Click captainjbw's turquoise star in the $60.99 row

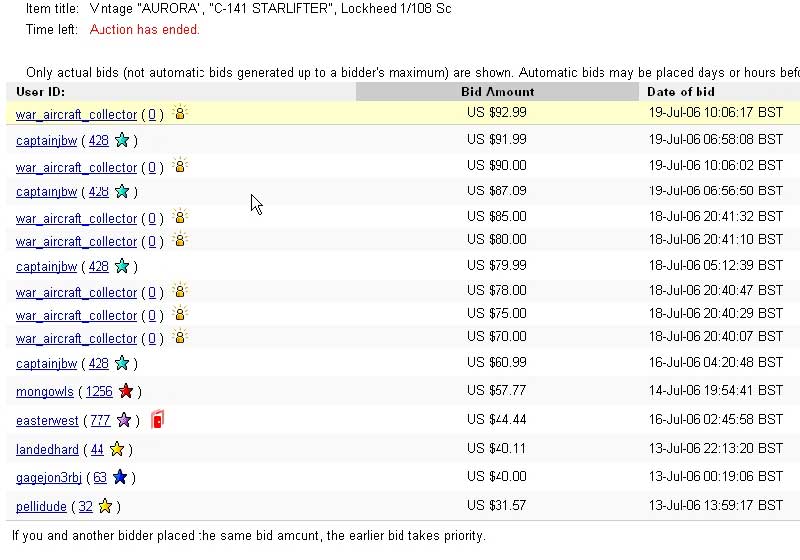122,363
